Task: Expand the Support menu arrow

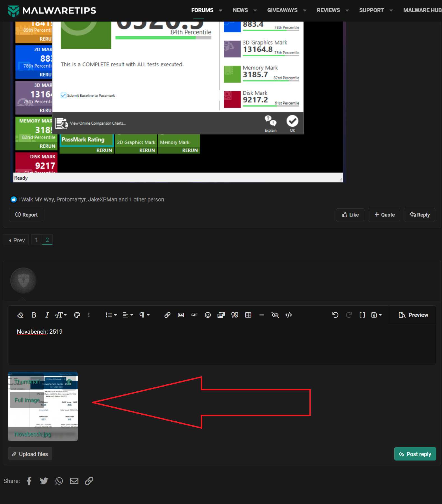Action: coord(391,11)
